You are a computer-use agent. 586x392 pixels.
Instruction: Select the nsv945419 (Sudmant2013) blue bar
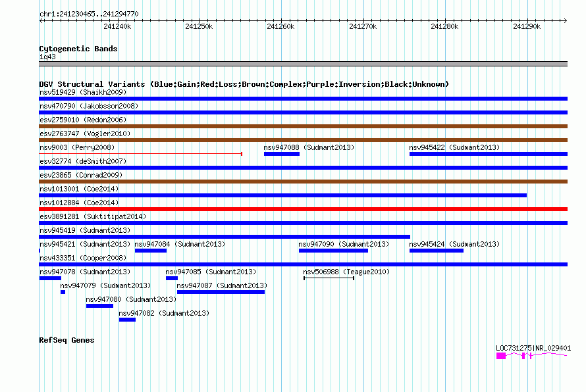(x=225, y=237)
